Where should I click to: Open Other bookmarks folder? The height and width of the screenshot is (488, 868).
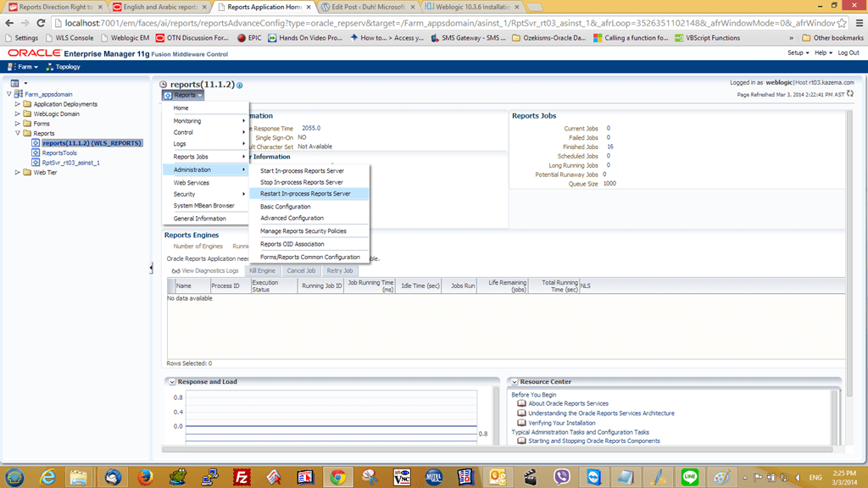point(832,37)
